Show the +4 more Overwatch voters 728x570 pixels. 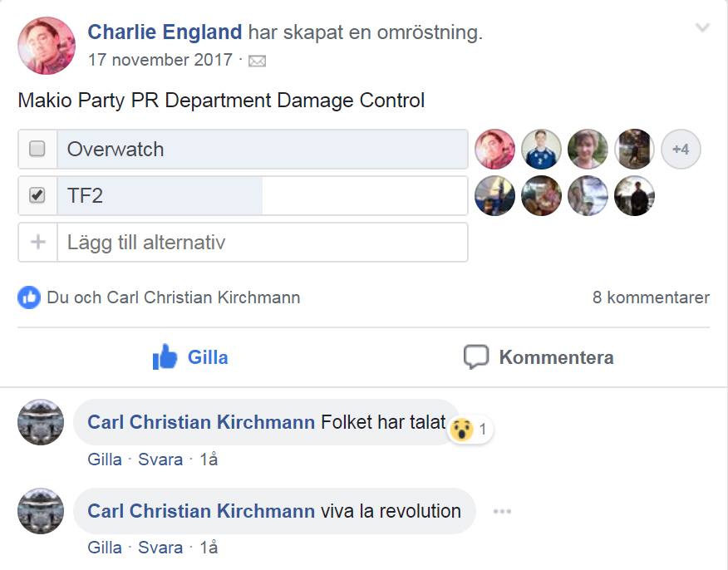pos(681,150)
